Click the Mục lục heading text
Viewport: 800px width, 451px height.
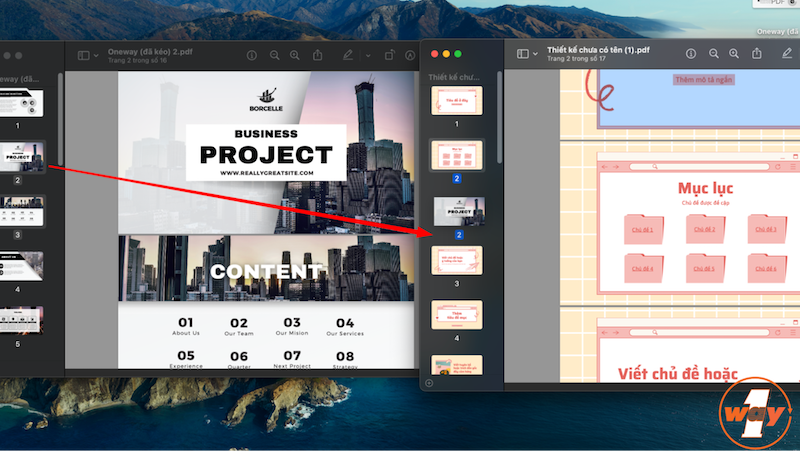[x=705, y=188]
